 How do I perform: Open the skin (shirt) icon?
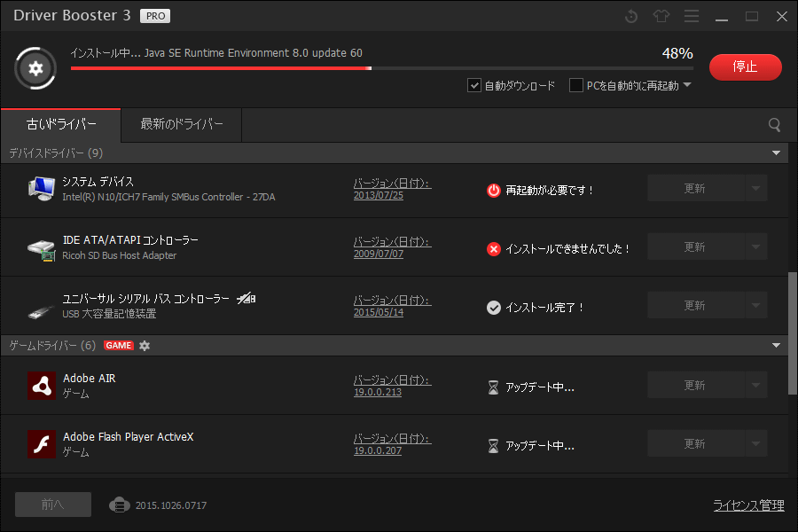661,16
